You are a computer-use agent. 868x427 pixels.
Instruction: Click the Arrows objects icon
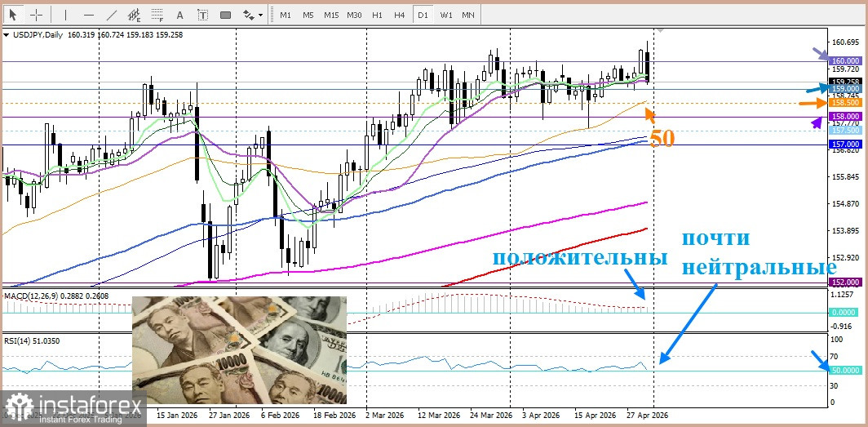tap(249, 15)
